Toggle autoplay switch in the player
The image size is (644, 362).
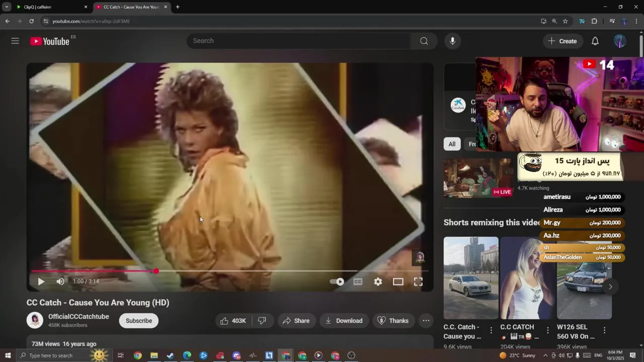[337, 282]
